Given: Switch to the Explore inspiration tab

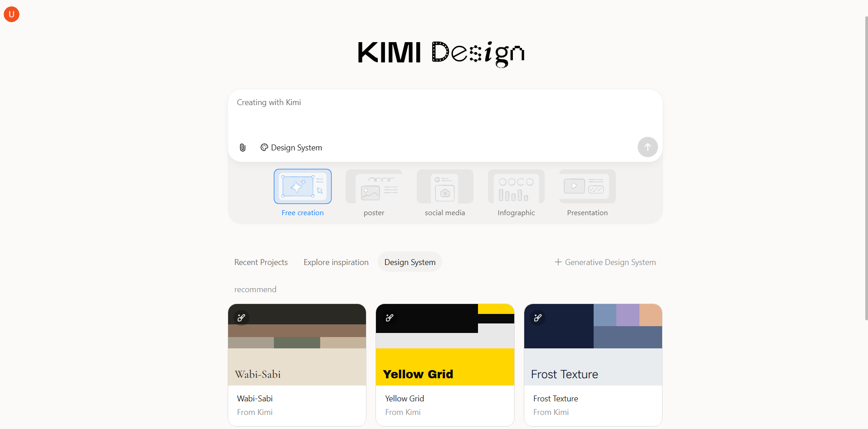Looking at the screenshot, I should pyautogui.click(x=336, y=262).
